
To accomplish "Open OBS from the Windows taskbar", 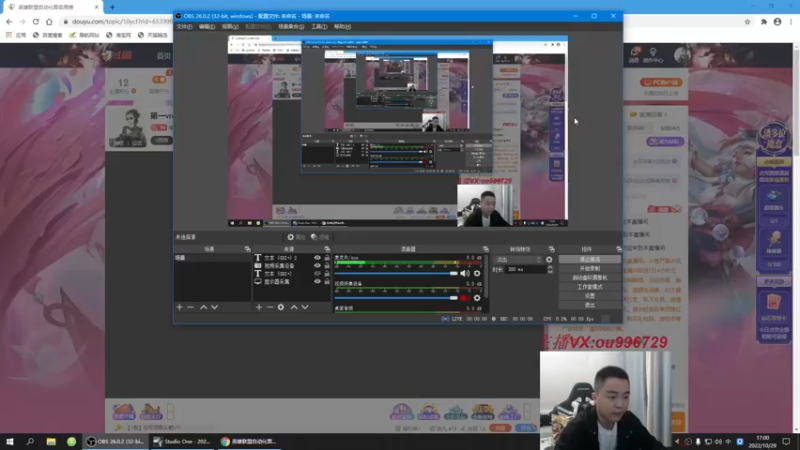I will pyautogui.click(x=115, y=441).
